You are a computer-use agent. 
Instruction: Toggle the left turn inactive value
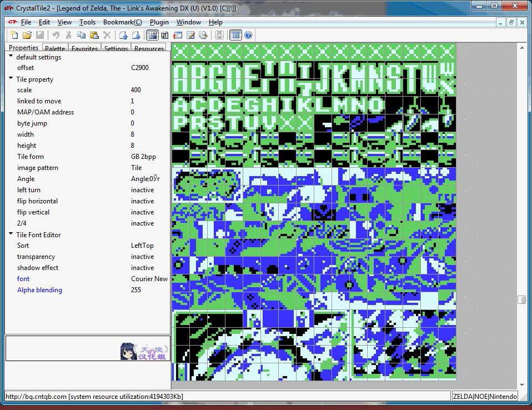coord(143,190)
